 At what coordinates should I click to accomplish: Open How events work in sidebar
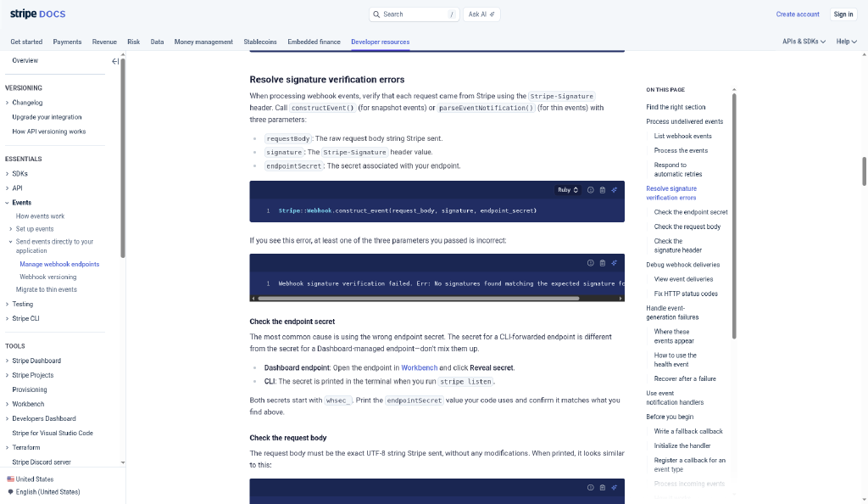point(40,216)
